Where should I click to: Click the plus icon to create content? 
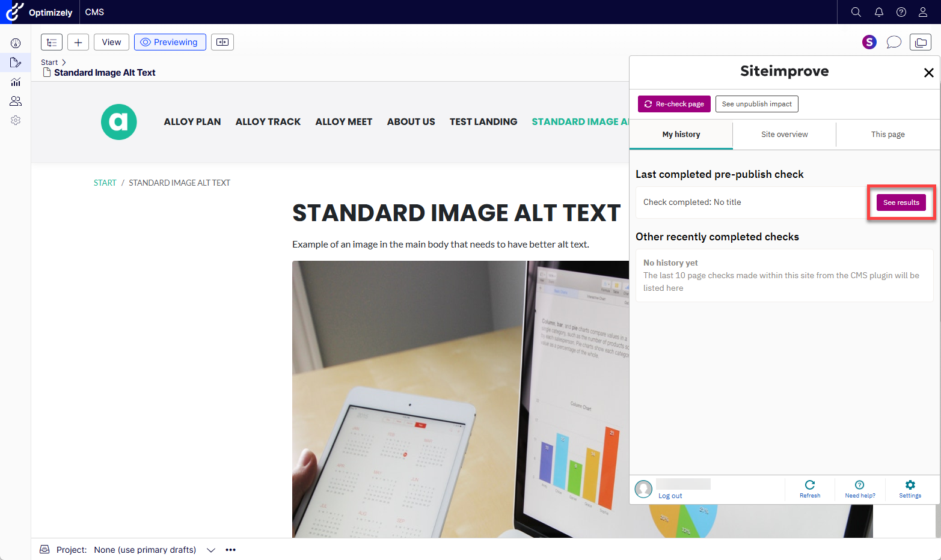click(x=78, y=42)
